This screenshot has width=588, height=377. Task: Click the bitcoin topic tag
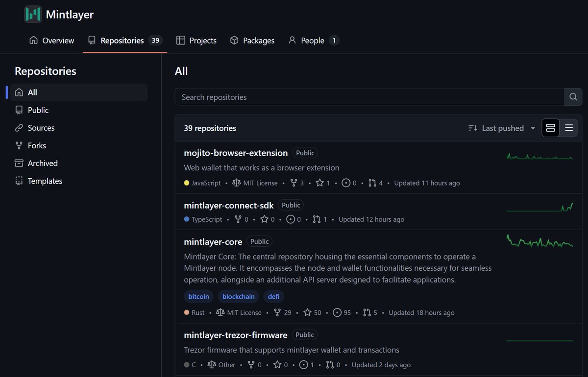coord(198,296)
